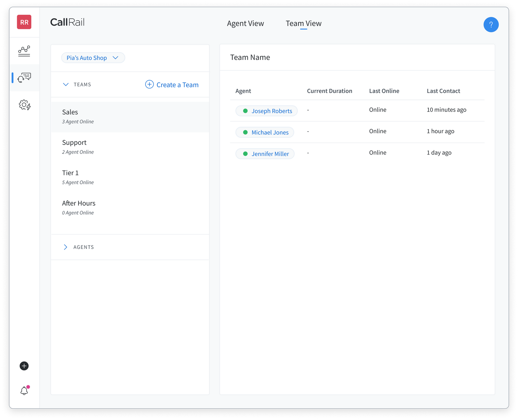The height and width of the screenshot is (420, 518).
Task: Select the Tier 1 team
Action: [71, 177]
